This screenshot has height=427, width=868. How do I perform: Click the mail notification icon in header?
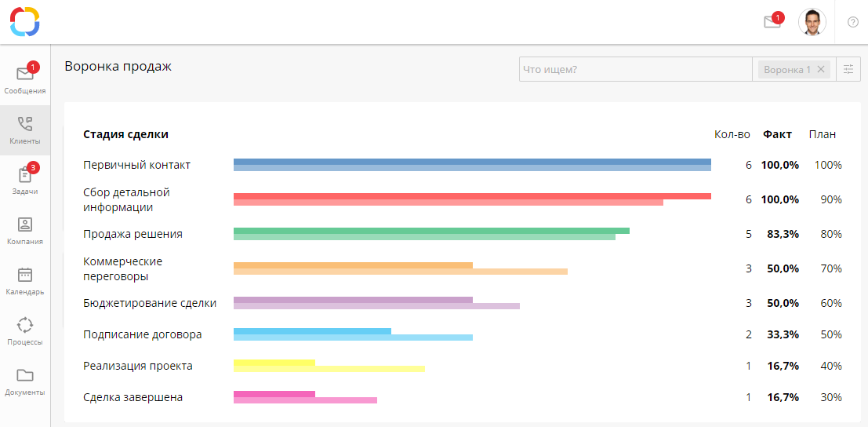[x=772, y=22]
